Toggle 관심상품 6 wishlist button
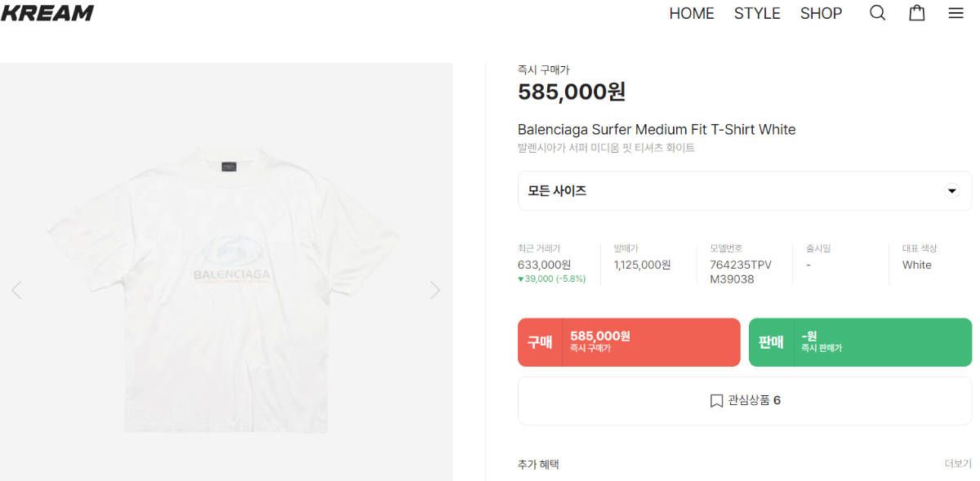Image resolution: width=980 pixels, height=481 pixels. click(x=744, y=401)
